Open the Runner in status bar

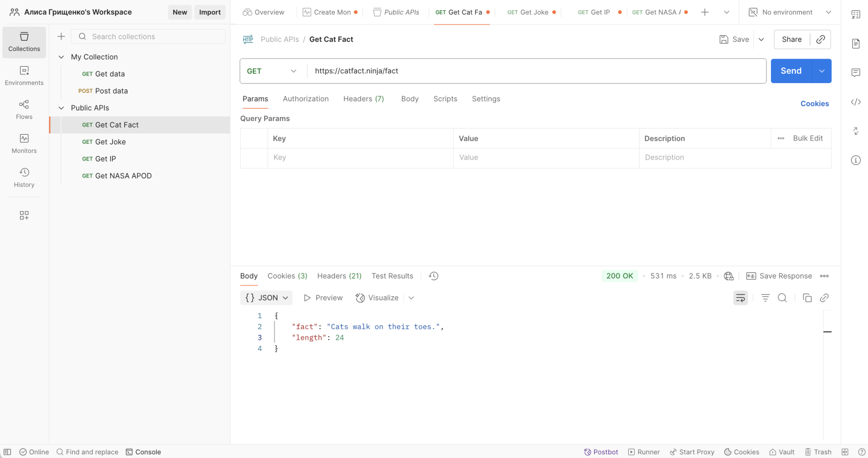[x=644, y=452]
